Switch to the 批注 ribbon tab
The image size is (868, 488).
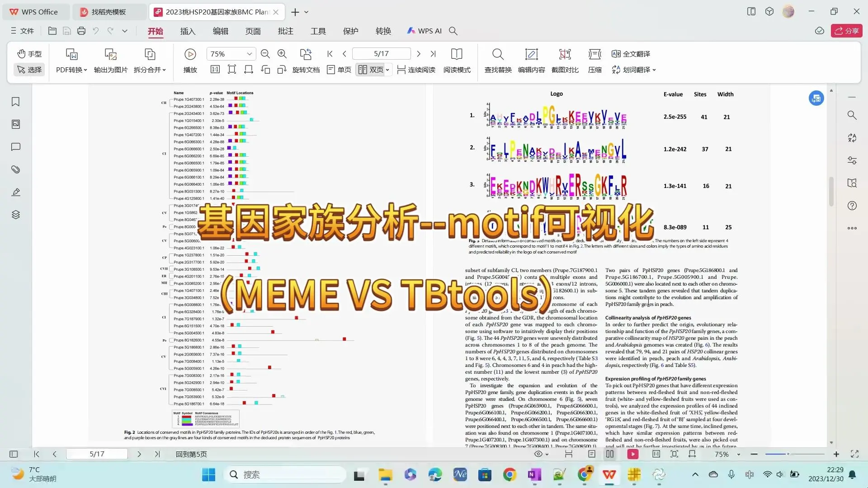pos(285,31)
